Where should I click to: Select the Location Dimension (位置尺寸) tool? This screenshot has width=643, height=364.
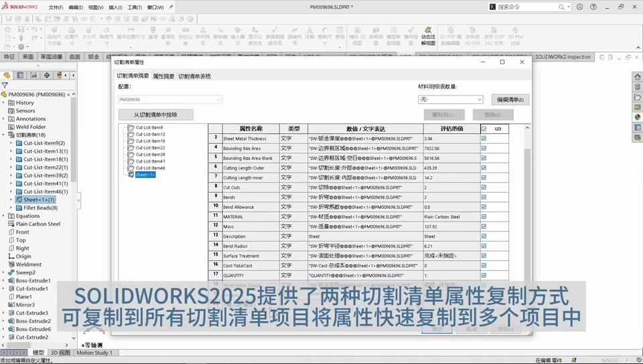click(72, 36)
